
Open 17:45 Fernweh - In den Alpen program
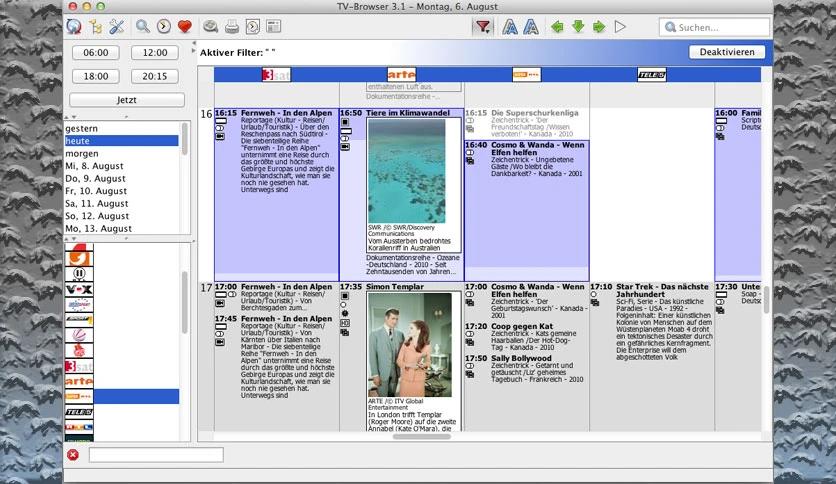[x=276, y=358]
